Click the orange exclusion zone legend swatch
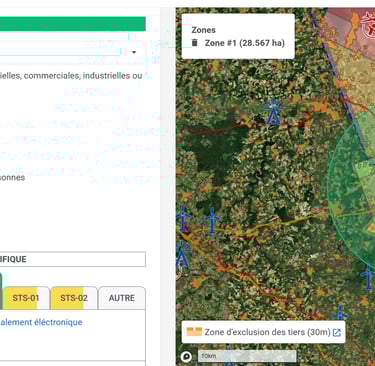The image size is (375, 366). click(x=194, y=332)
